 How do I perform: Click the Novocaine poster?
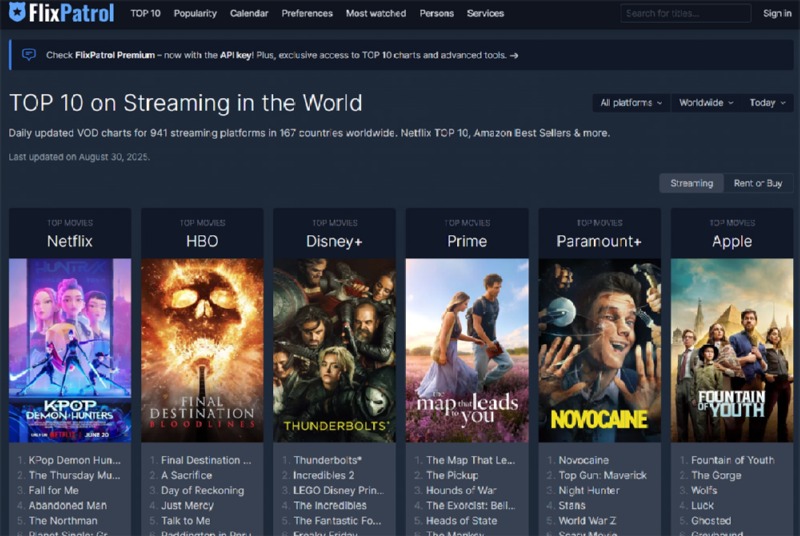click(599, 350)
